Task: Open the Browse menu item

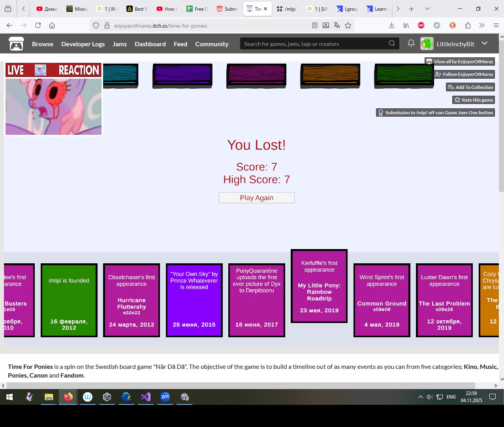Action: tap(43, 44)
